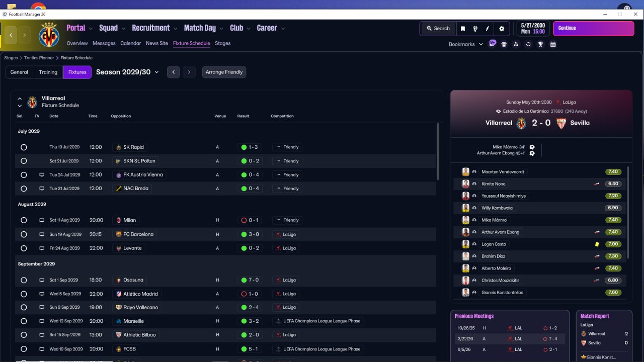Image resolution: width=644 pixels, height=362 pixels.
Task: Open the Search button
Action: [x=438, y=29]
